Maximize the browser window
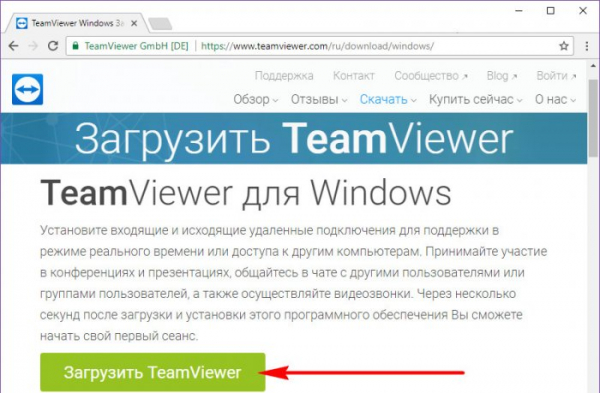Viewport: 600px width, 393px height. pyautogui.click(x=550, y=11)
